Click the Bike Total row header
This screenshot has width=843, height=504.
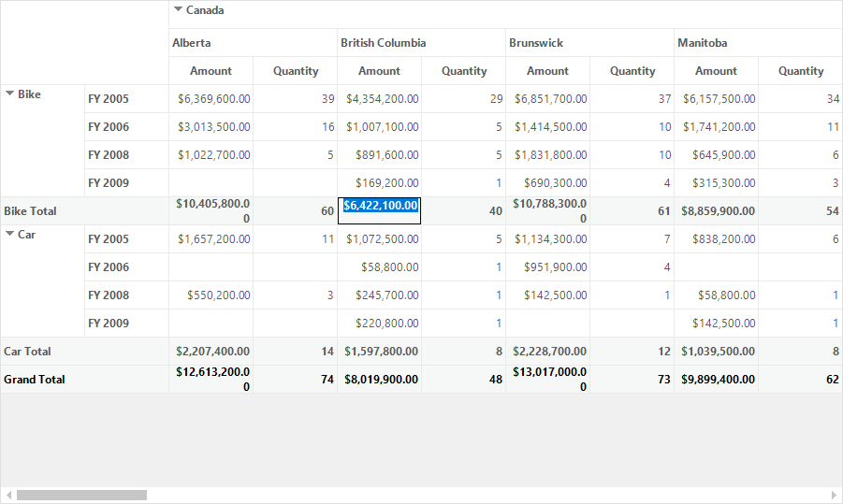[84, 211]
